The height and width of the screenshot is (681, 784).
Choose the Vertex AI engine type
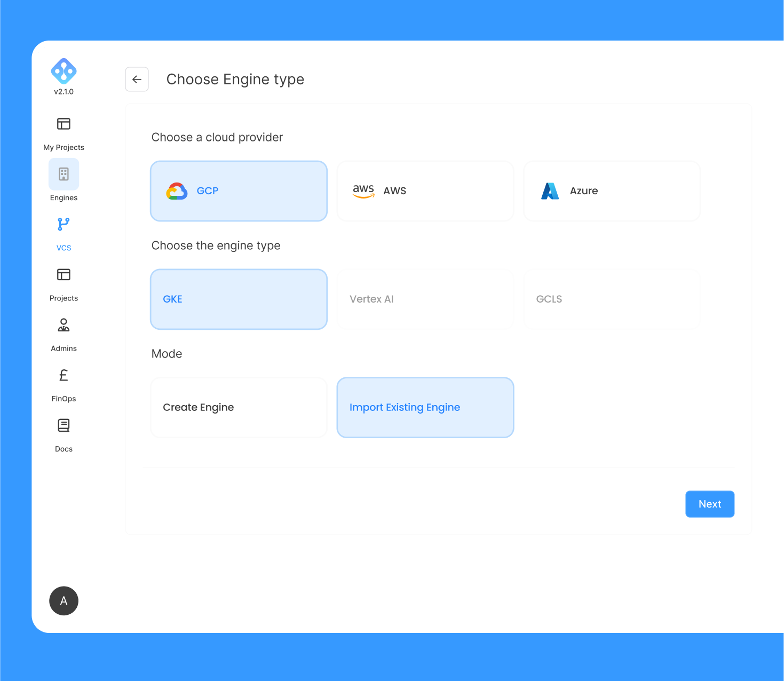pyautogui.click(x=425, y=299)
